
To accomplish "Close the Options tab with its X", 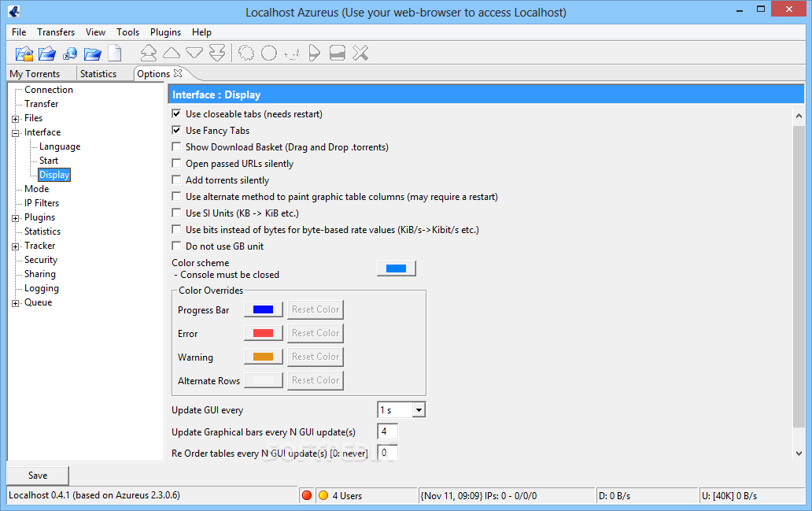I will point(178,73).
